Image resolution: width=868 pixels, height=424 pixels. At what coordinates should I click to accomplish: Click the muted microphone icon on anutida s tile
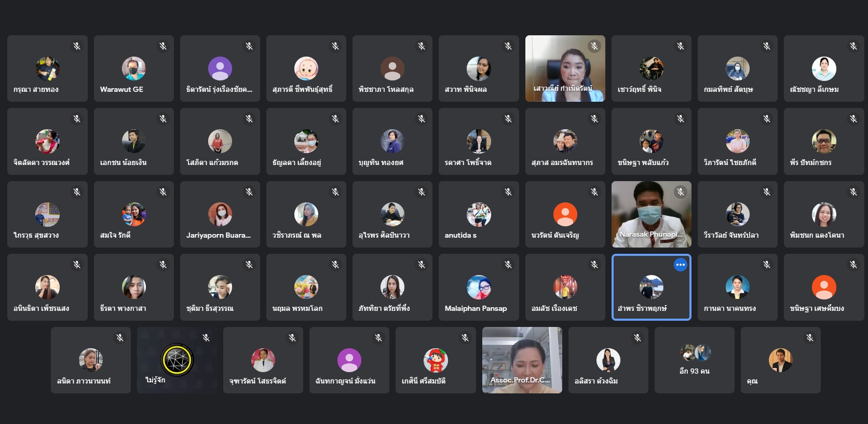pos(508,192)
